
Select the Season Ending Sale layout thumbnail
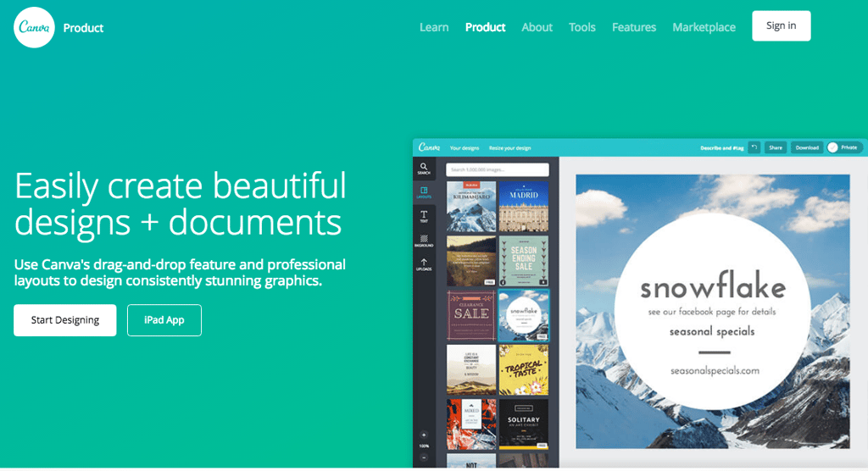click(x=524, y=261)
